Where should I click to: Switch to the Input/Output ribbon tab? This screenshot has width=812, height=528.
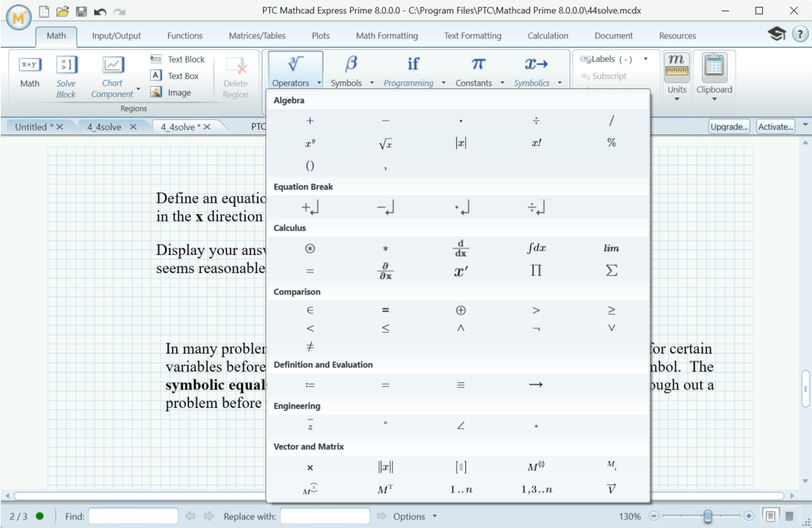click(x=116, y=35)
